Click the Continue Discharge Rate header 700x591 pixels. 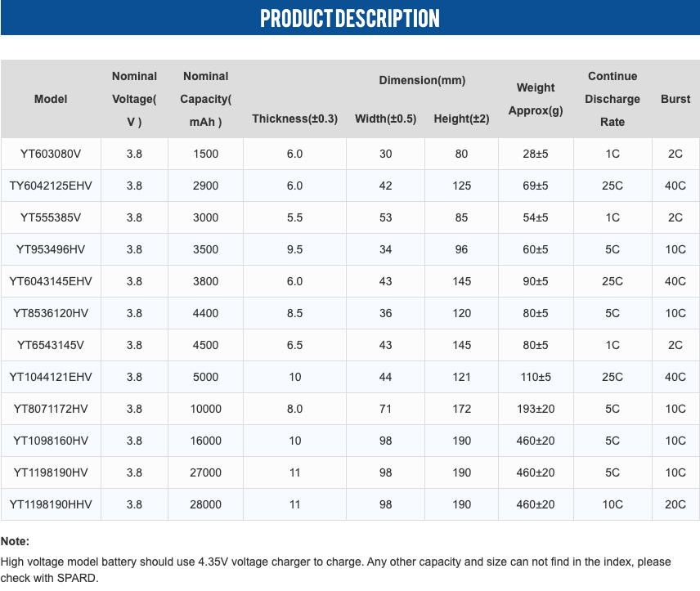[612, 99]
